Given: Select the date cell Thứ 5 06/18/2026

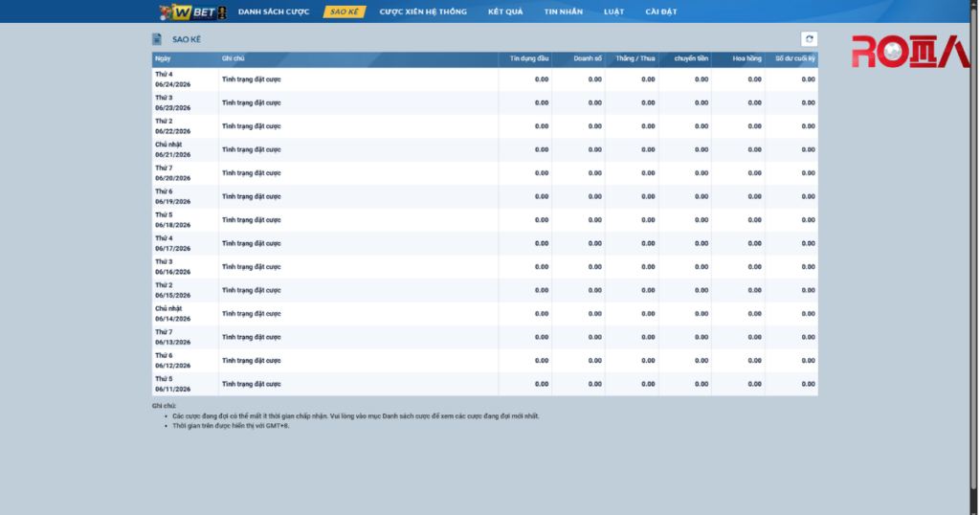Looking at the screenshot, I should 185,220.
